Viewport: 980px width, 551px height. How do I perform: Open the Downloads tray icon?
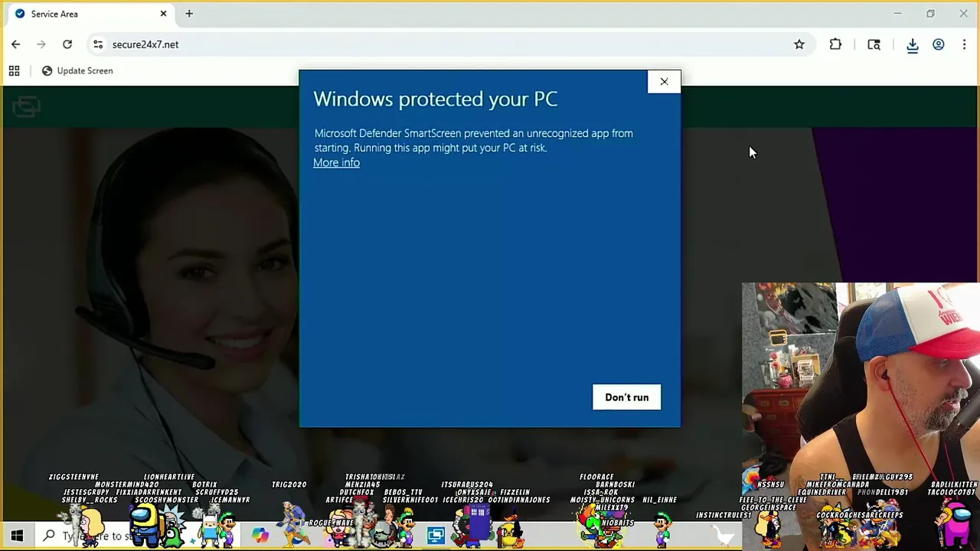coord(913,44)
